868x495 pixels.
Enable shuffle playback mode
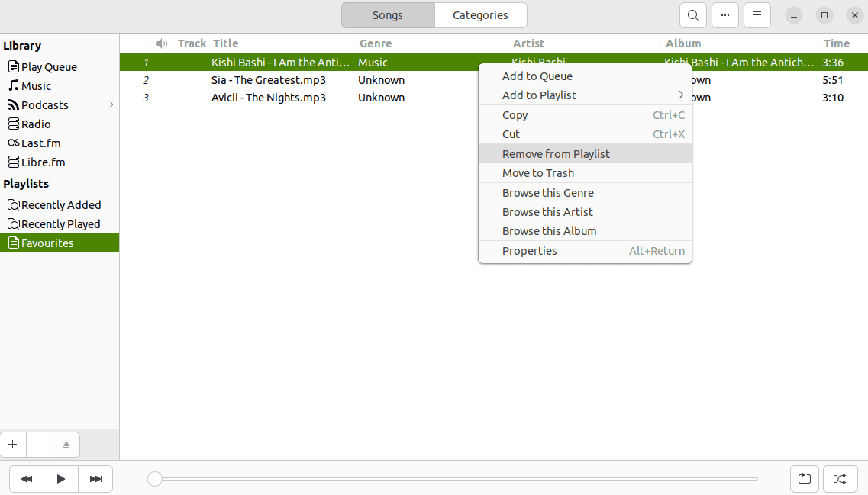click(840, 479)
